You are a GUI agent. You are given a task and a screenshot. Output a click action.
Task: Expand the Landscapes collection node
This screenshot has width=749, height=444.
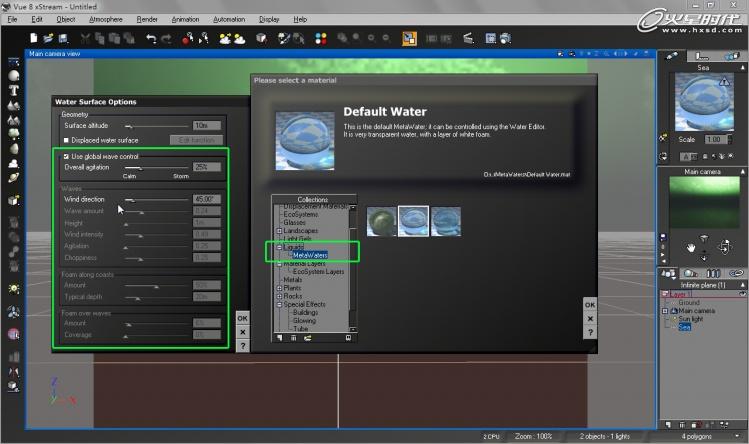click(279, 231)
